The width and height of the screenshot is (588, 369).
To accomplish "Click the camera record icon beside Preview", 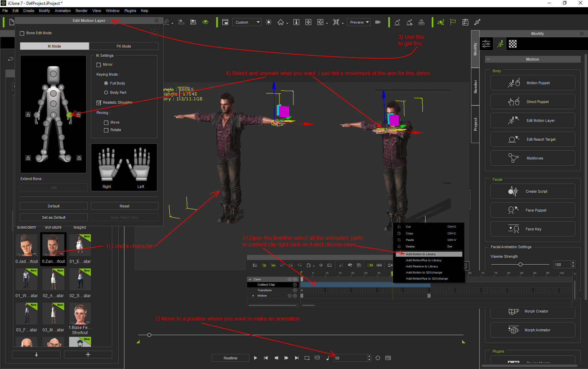I will [x=378, y=22].
